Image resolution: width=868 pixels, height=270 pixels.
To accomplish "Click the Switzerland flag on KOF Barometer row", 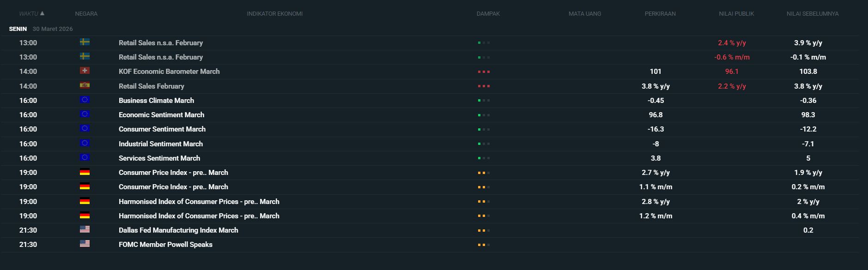I will tap(85, 71).
